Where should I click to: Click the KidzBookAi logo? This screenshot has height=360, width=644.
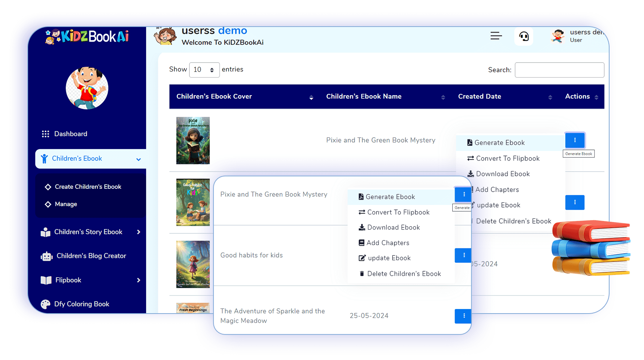tap(87, 37)
